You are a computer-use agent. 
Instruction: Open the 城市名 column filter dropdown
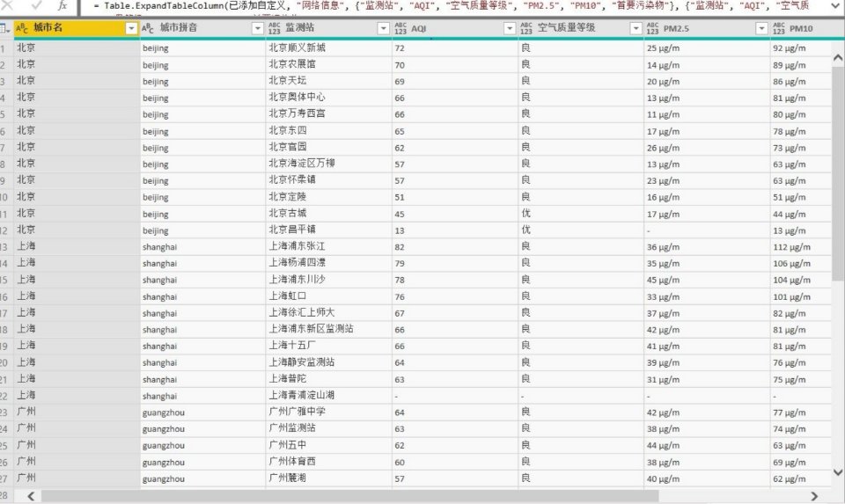(131, 28)
